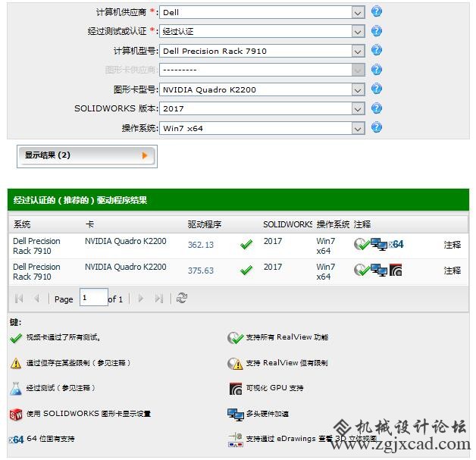476x460 pixels.
Task: Open notes link in 362.13 row
Action: [x=452, y=245]
